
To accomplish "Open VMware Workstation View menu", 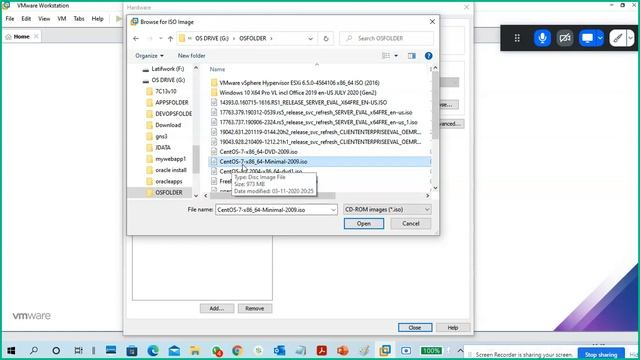I will point(44,19).
